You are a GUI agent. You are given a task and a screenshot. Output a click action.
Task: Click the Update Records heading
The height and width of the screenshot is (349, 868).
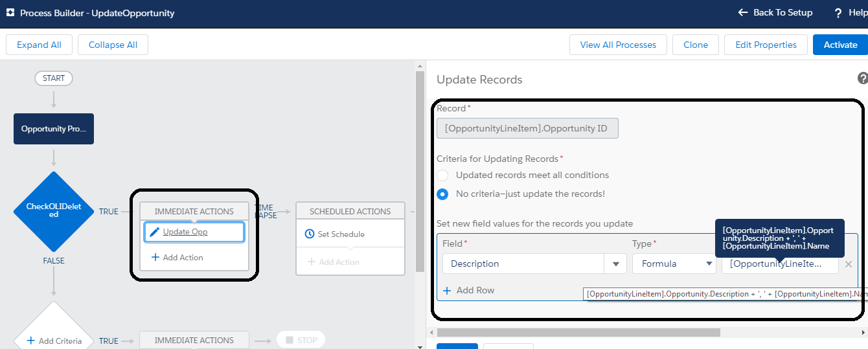point(479,80)
